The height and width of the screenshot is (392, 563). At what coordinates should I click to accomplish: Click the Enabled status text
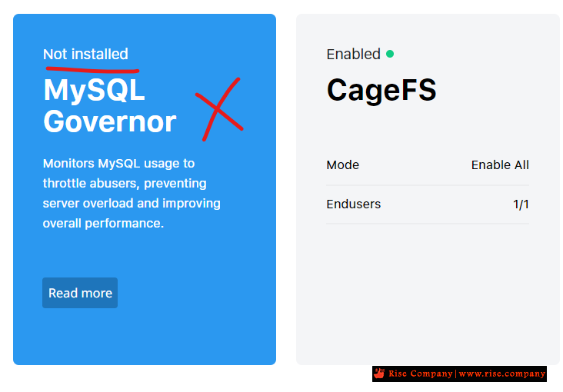coord(353,55)
